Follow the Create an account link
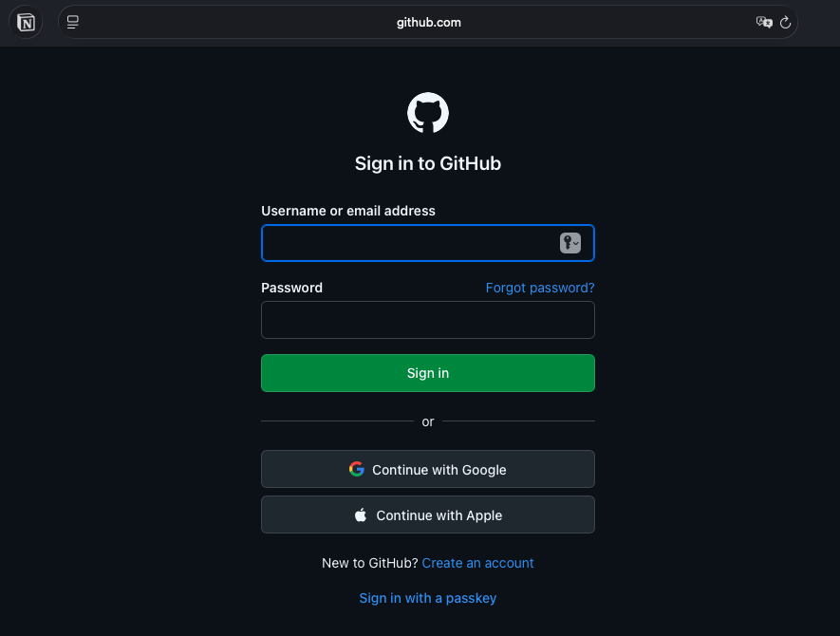 [x=477, y=563]
